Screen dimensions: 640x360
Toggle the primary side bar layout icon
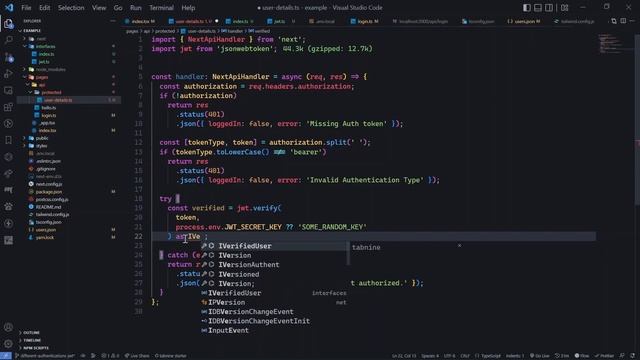click(x=527, y=7)
